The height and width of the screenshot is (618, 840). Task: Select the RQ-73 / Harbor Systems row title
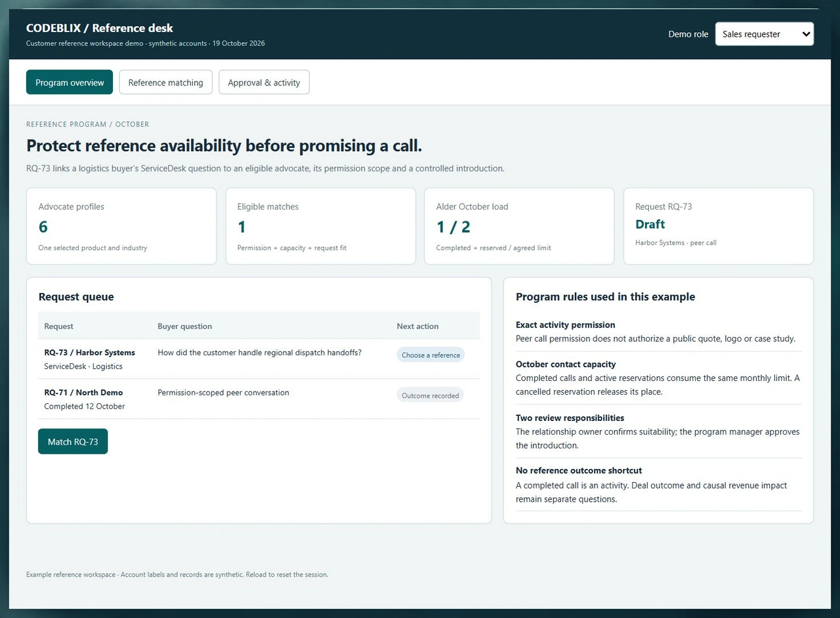click(89, 353)
